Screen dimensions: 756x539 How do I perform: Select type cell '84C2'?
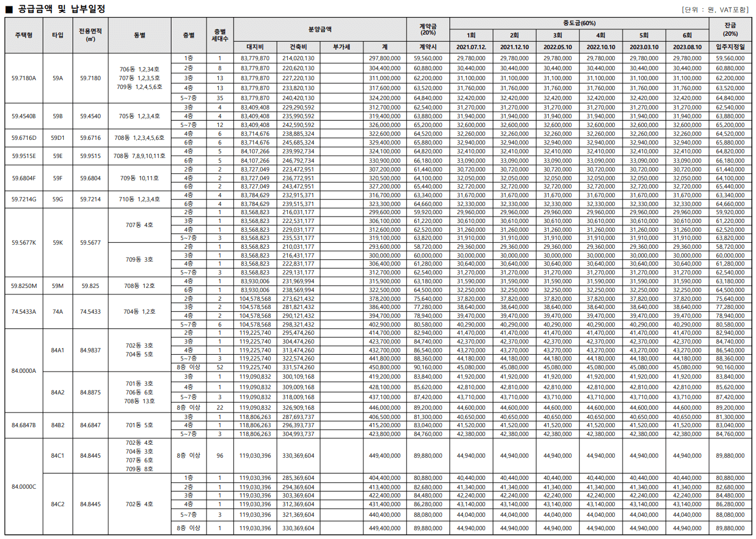(x=57, y=504)
